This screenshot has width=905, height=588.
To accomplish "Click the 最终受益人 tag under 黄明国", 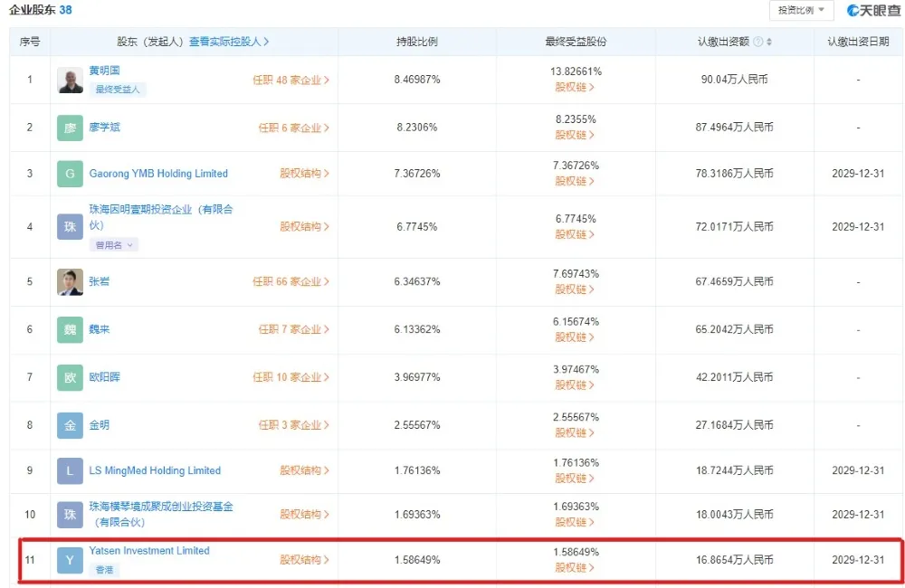I will 118,90.
